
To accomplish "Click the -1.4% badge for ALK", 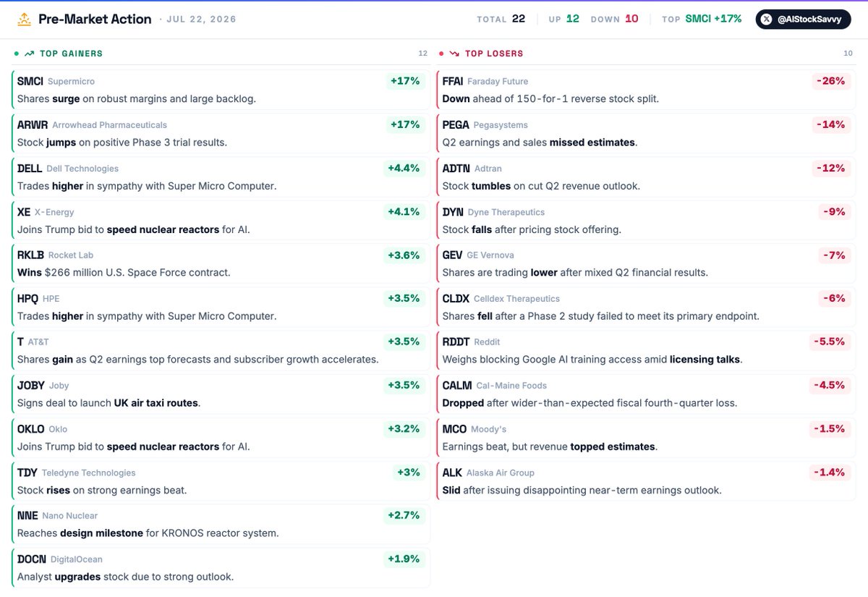I will click(x=829, y=472).
